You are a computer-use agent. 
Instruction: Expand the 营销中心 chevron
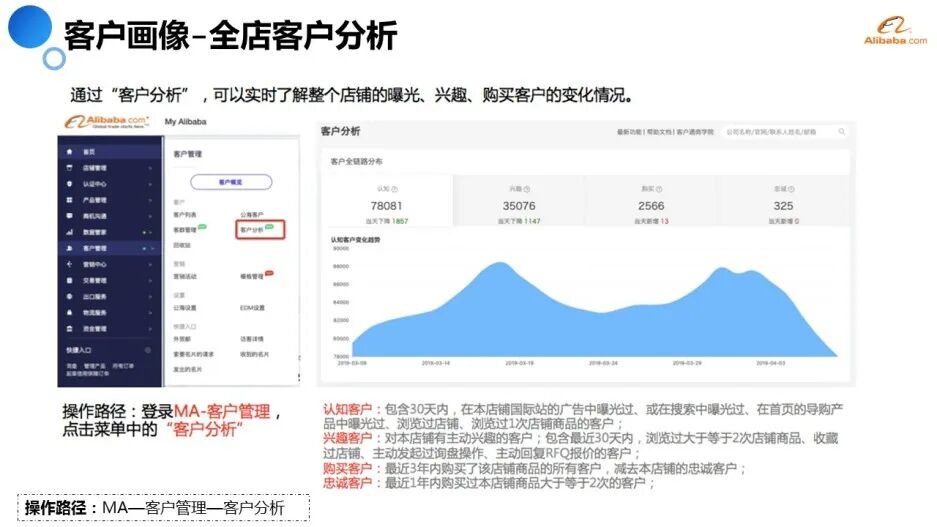pos(150,264)
